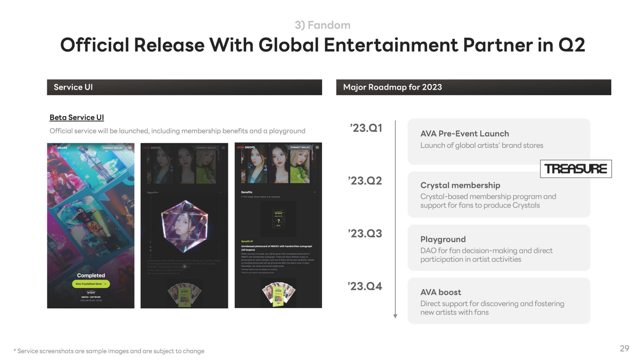Open hamburger menu on third phone screenshot
The image size is (644, 362).
click(x=317, y=147)
